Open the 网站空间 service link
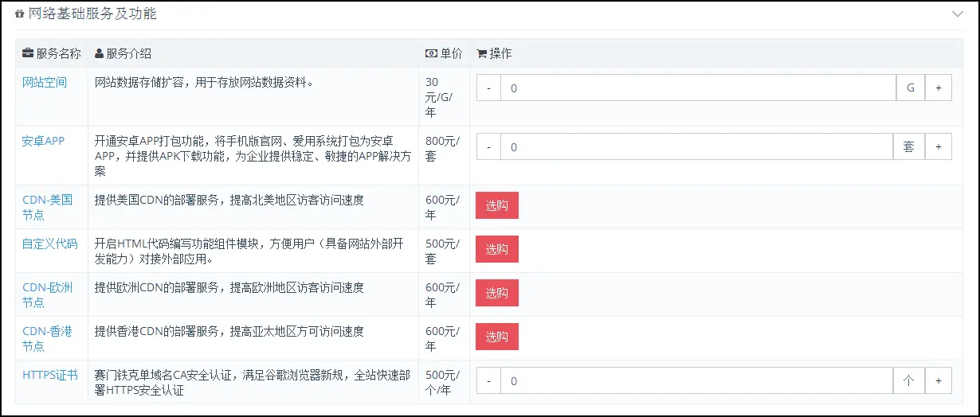Screen dimensions: 980x417 click(x=45, y=82)
